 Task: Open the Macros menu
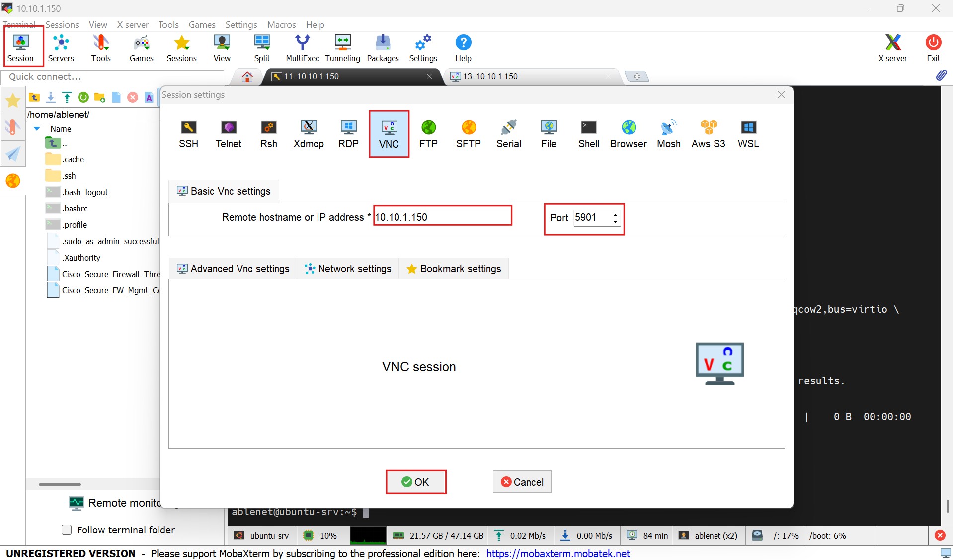tap(281, 24)
